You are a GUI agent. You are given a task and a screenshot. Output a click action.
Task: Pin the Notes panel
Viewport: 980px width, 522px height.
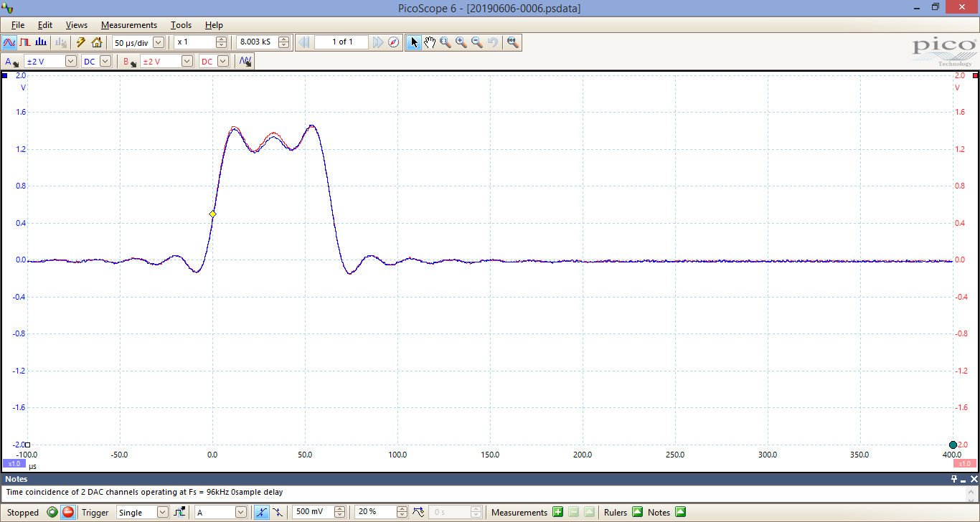(953, 479)
